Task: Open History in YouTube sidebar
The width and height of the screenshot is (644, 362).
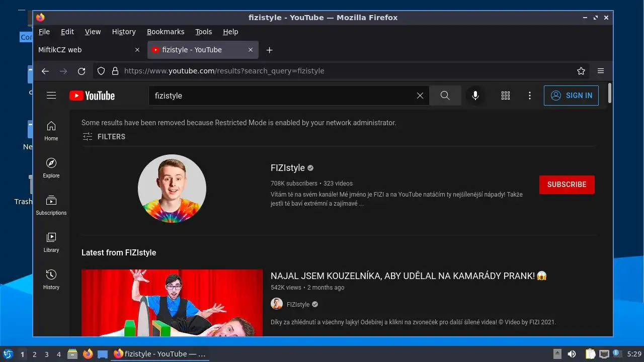Action: click(x=51, y=280)
